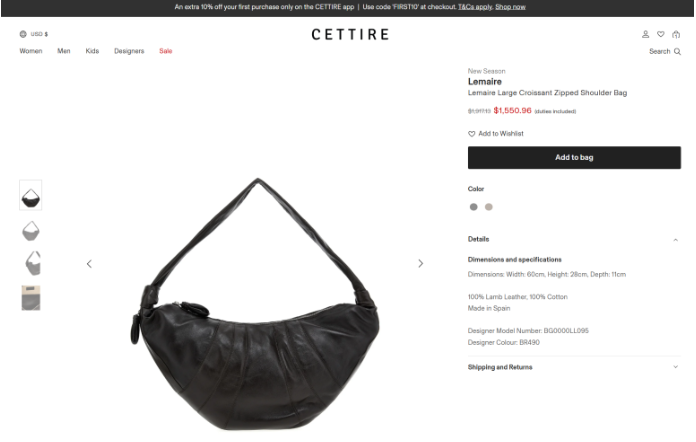
Task: Click the Add to bag button
Action: (574, 158)
